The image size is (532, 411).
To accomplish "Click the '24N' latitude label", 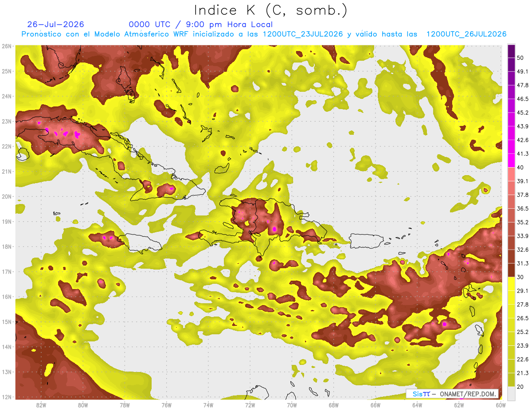I will 6,96.
